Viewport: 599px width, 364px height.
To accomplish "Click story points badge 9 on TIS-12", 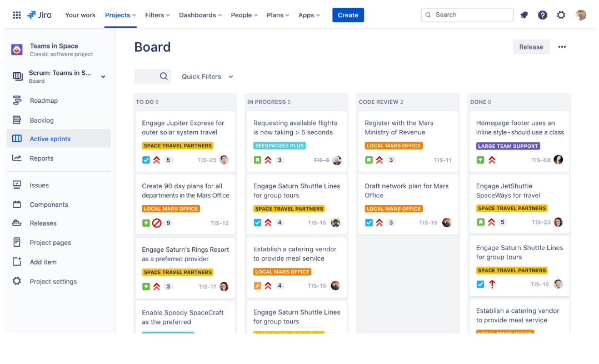I will (x=168, y=223).
